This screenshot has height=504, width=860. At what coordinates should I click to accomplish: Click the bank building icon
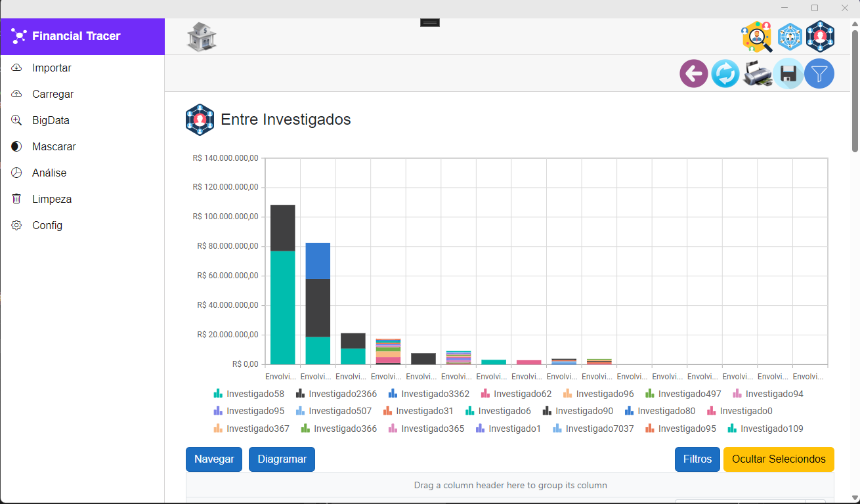click(202, 37)
